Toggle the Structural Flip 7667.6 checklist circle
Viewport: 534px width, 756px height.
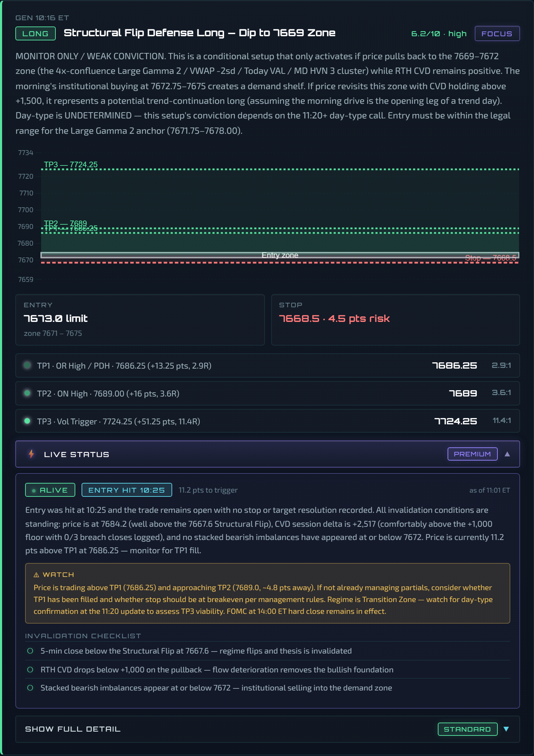click(x=30, y=651)
